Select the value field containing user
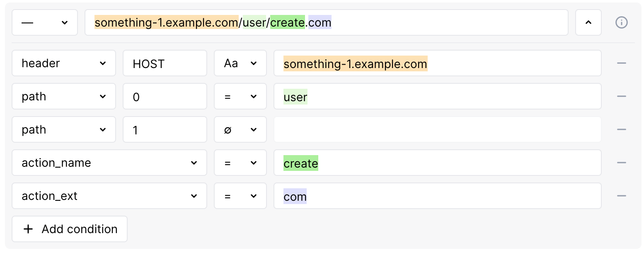Viewport: 644px width, 253px height. [x=437, y=96]
